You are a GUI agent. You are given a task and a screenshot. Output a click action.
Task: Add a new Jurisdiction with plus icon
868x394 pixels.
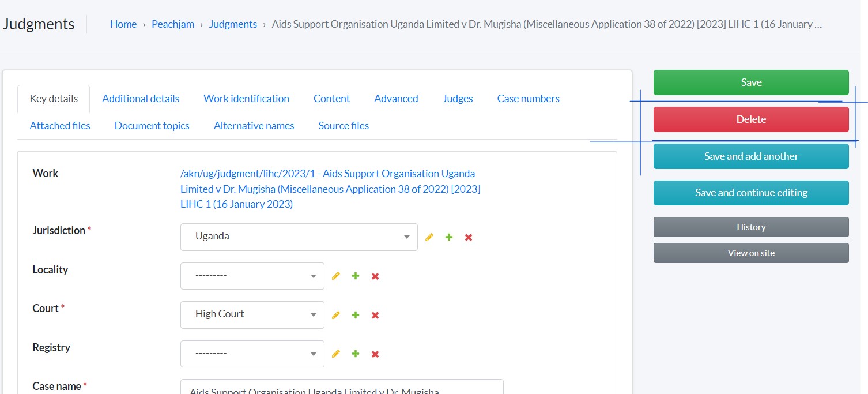click(449, 237)
